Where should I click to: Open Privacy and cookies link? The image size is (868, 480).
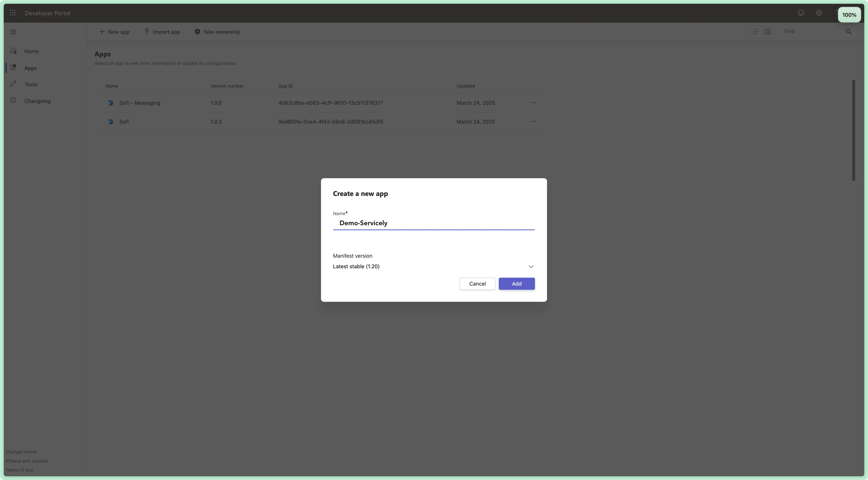(x=27, y=461)
